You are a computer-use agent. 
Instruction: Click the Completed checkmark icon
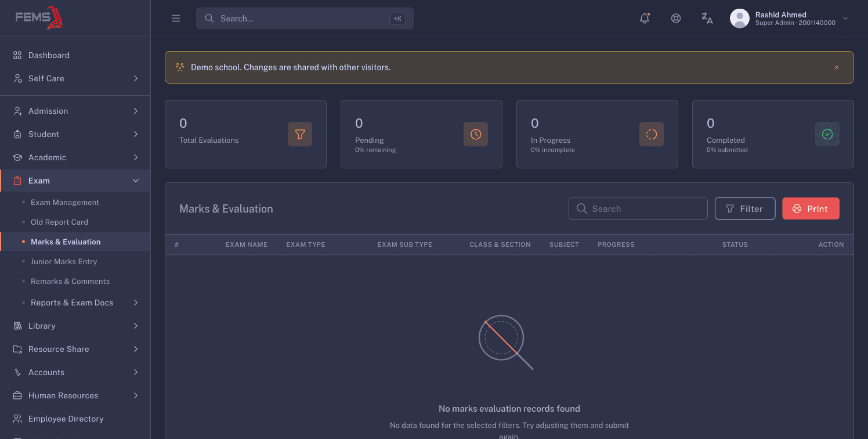pyautogui.click(x=827, y=134)
